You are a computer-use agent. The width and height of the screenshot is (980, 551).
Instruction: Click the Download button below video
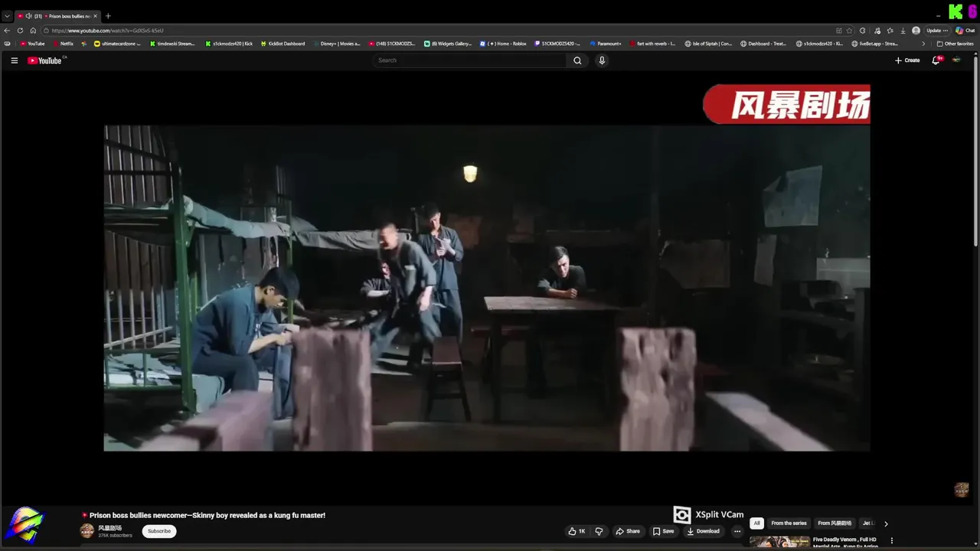pyautogui.click(x=703, y=531)
